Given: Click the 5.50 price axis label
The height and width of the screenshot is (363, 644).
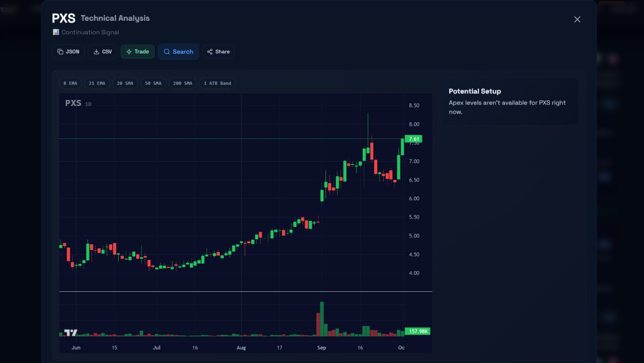Looking at the screenshot, I should [x=414, y=217].
